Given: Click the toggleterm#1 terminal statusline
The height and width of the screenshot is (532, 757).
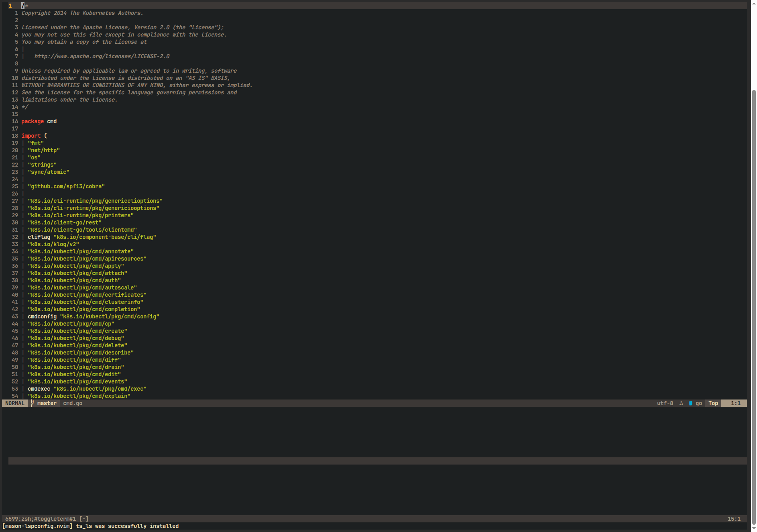Looking at the screenshot, I should coord(47,519).
